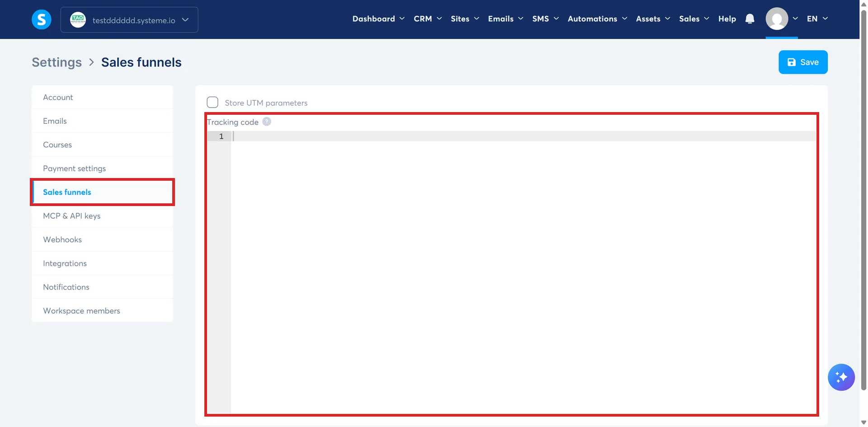Expand the profile dropdown arrow beside avatar

tap(795, 19)
